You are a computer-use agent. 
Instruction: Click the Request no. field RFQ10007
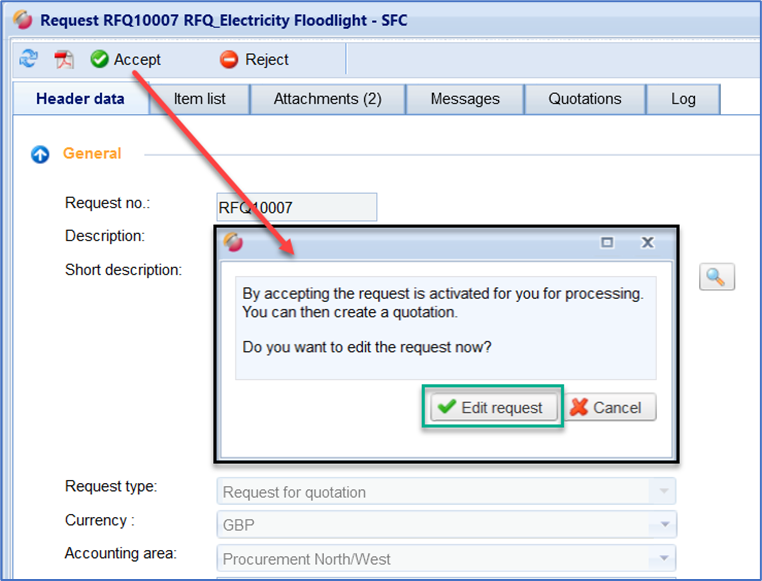pyautogui.click(x=296, y=207)
